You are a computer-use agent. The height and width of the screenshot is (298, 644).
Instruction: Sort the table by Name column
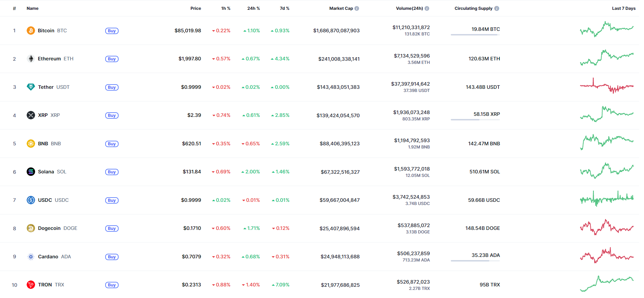point(33,8)
